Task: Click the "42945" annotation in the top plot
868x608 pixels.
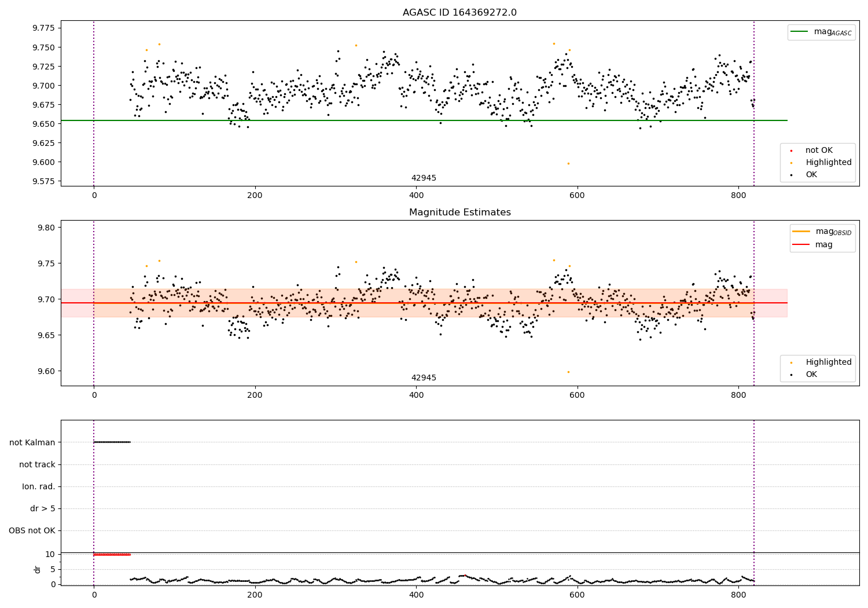Action: [424, 178]
